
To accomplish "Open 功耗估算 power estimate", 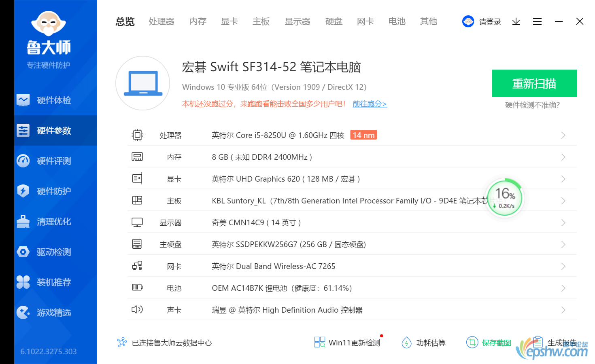I will [x=423, y=343].
